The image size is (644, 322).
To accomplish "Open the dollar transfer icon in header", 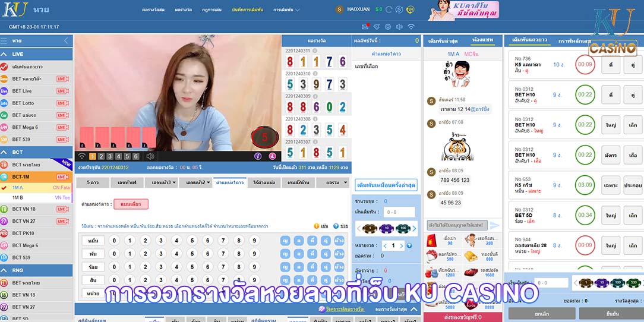I will click(x=399, y=10).
